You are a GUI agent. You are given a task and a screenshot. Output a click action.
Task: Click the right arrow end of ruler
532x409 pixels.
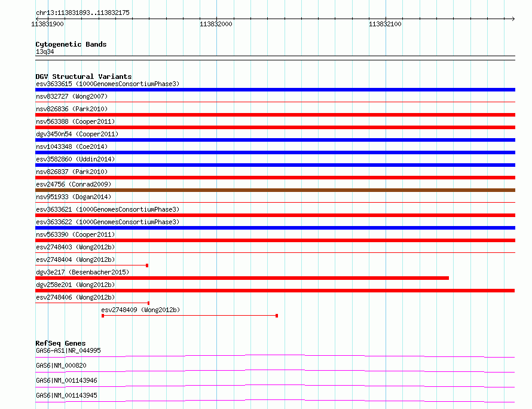point(513,19)
